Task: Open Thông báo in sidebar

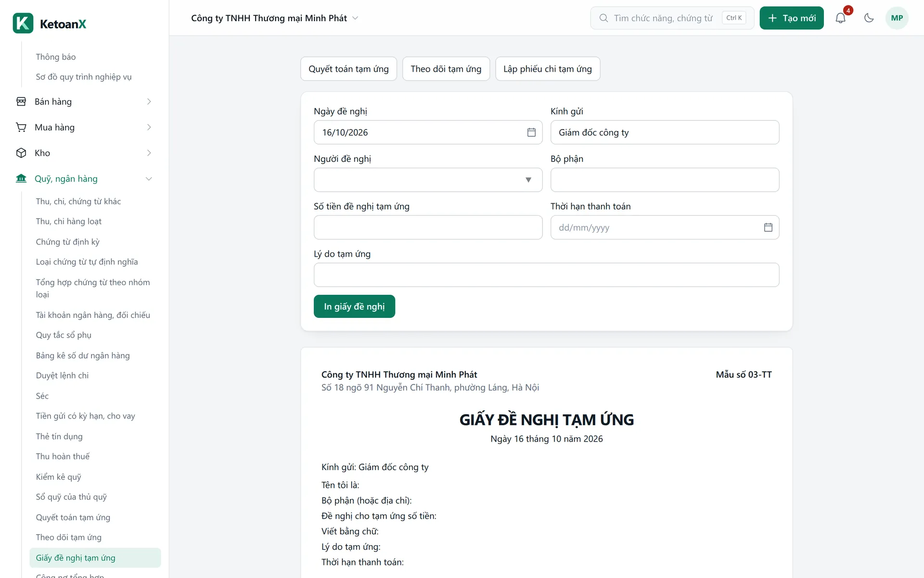Action: click(56, 57)
